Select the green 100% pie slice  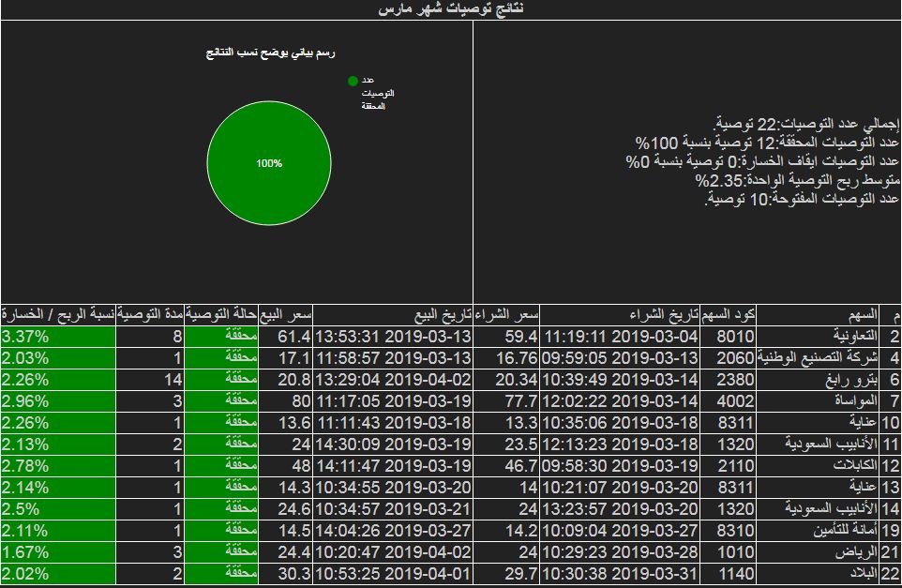point(269,163)
